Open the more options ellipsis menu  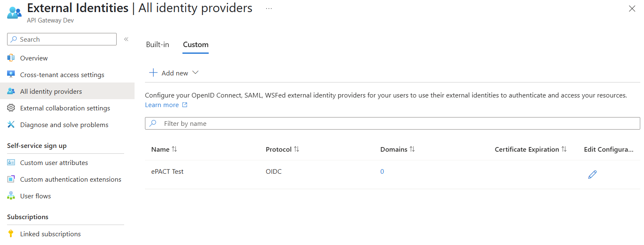click(x=268, y=7)
